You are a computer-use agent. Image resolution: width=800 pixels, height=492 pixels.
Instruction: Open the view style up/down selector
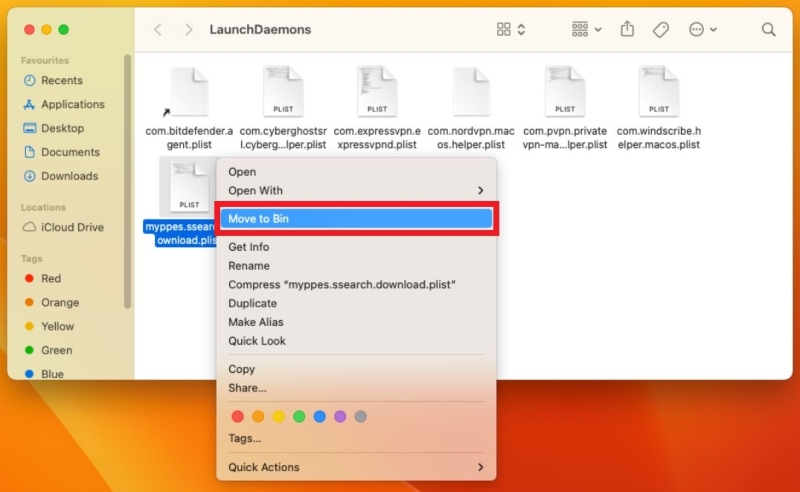521,30
